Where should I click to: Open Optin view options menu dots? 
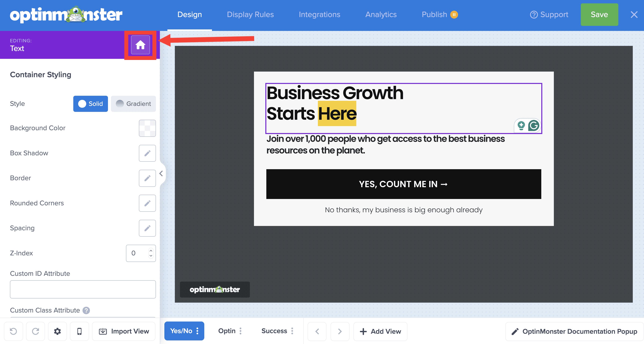(240, 331)
